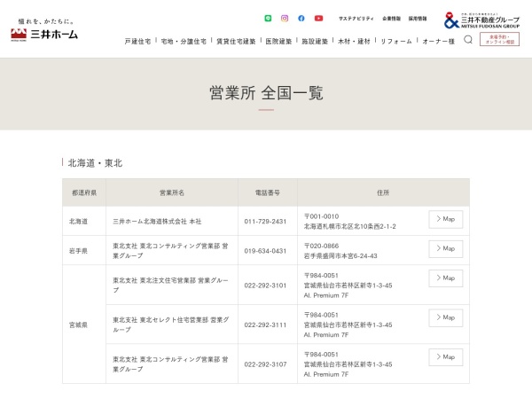Open the 採用情報 link
The width and height of the screenshot is (532, 399).
(x=417, y=19)
